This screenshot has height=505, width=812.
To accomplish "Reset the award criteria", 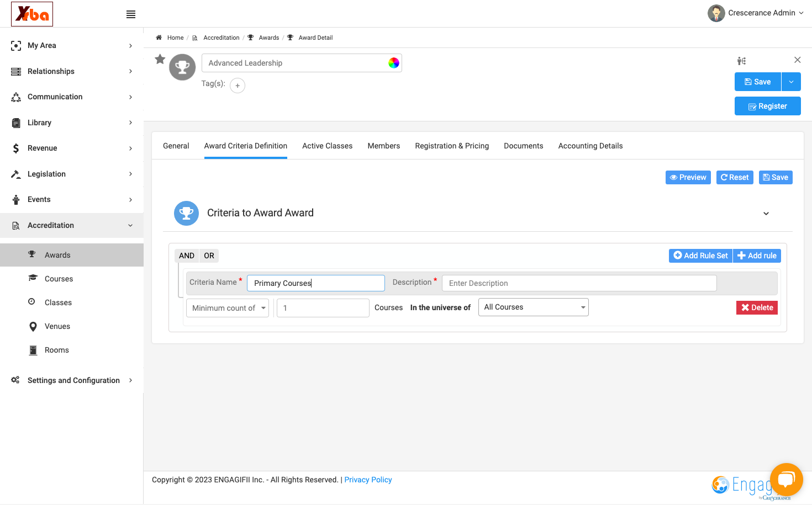I will [x=735, y=177].
